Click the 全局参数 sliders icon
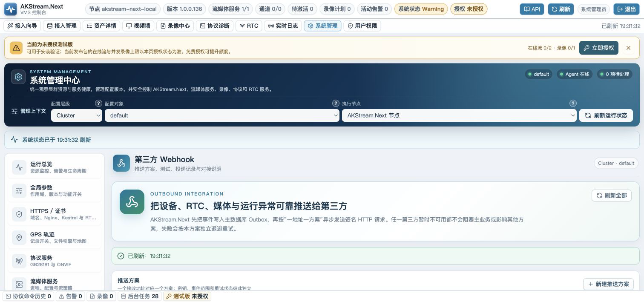 pyautogui.click(x=19, y=191)
